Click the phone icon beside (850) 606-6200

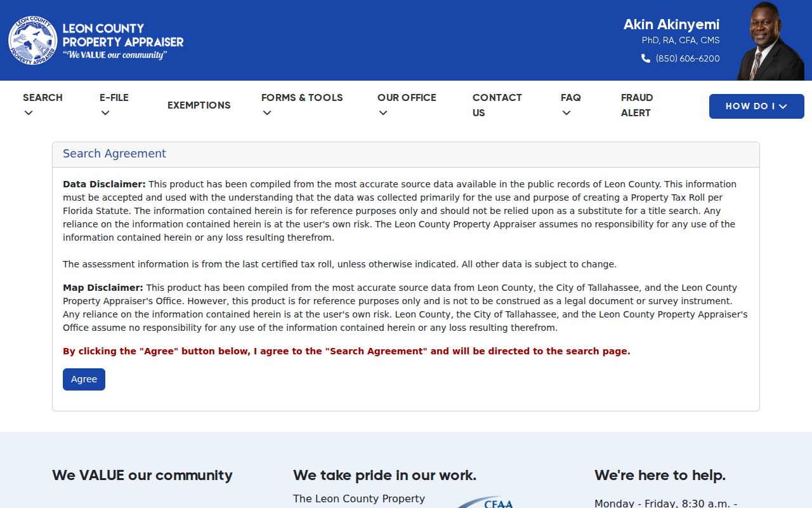[646, 58]
